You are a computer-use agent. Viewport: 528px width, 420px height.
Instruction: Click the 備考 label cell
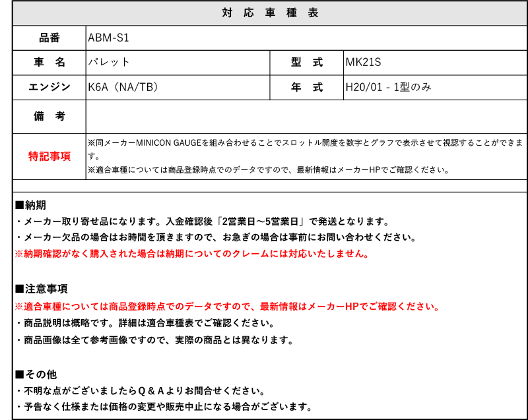click(49, 116)
